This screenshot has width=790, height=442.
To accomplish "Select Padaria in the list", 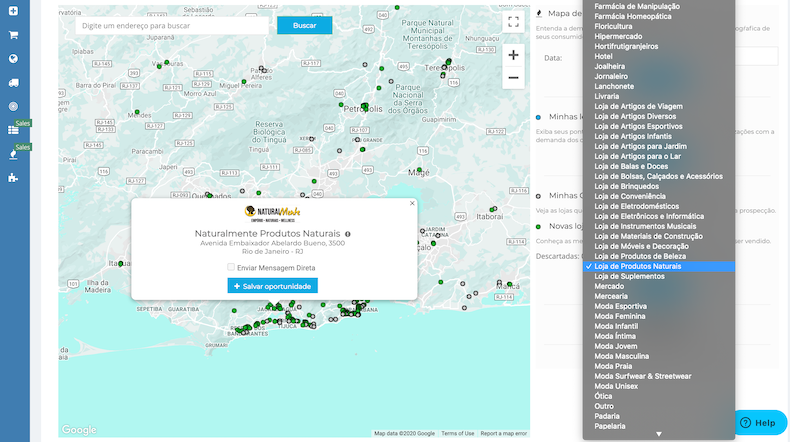I will tap(609, 416).
